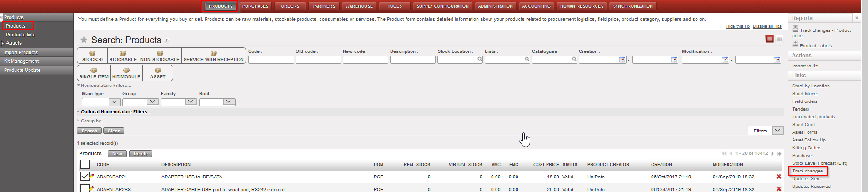Screen dimensions: 868x192
Task: Open the ORDERS top menu
Action: (x=290, y=6)
